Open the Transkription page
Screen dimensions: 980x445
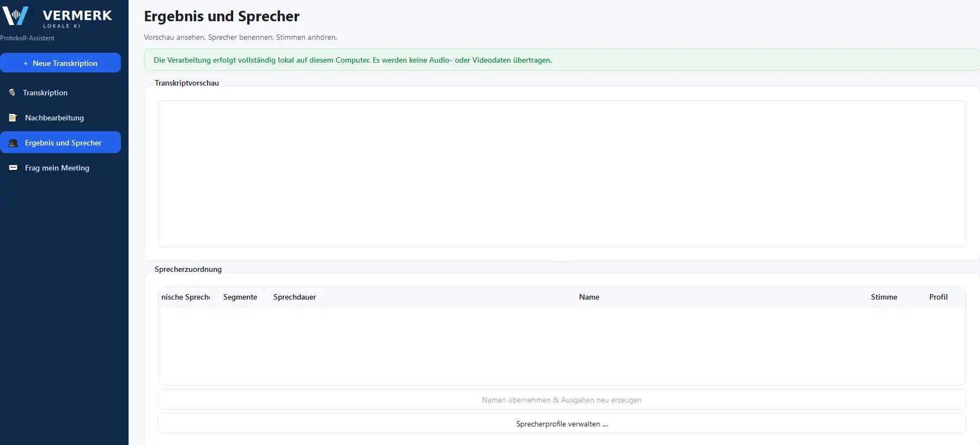pyautogui.click(x=60, y=93)
